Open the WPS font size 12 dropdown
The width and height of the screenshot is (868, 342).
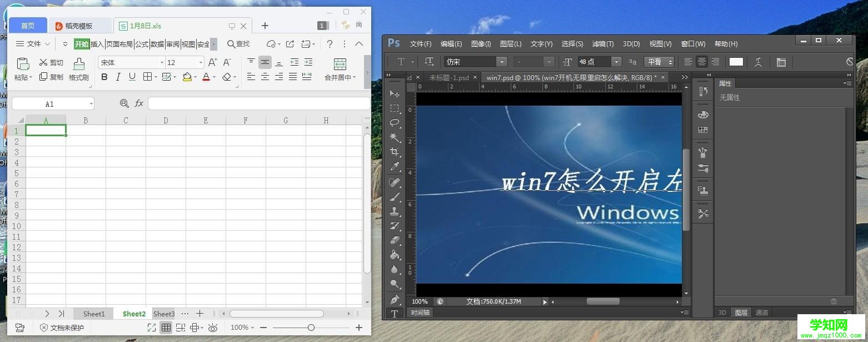(201, 62)
